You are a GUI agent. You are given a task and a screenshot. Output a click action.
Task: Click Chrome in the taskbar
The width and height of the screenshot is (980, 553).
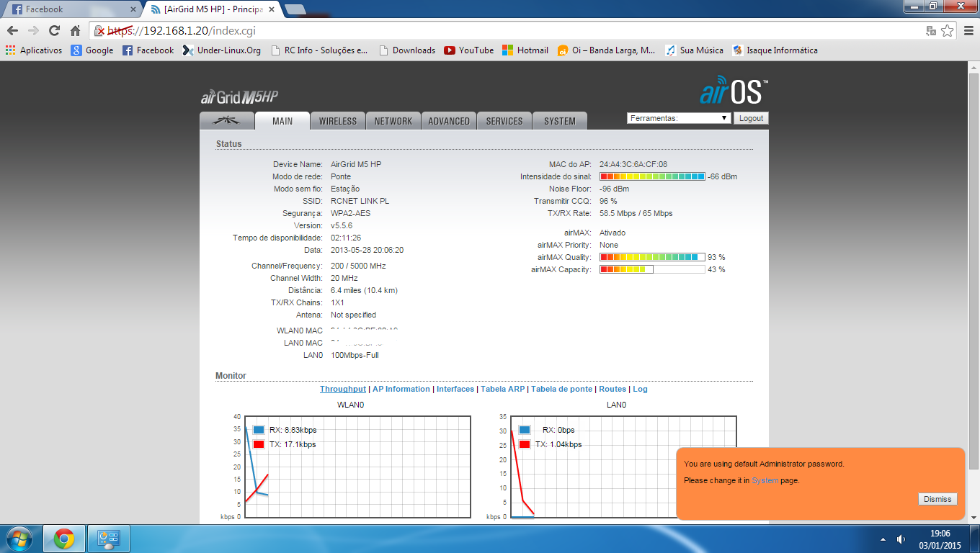(x=64, y=539)
